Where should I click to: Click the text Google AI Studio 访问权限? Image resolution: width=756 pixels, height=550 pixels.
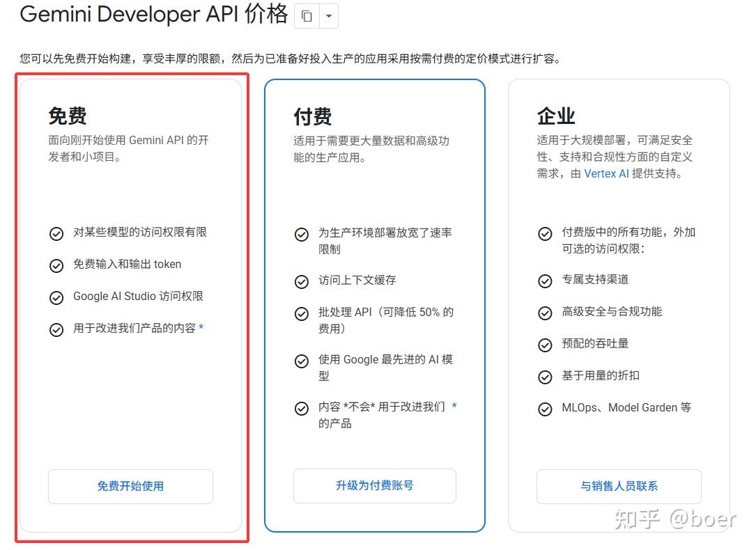click(x=139, y=296)
